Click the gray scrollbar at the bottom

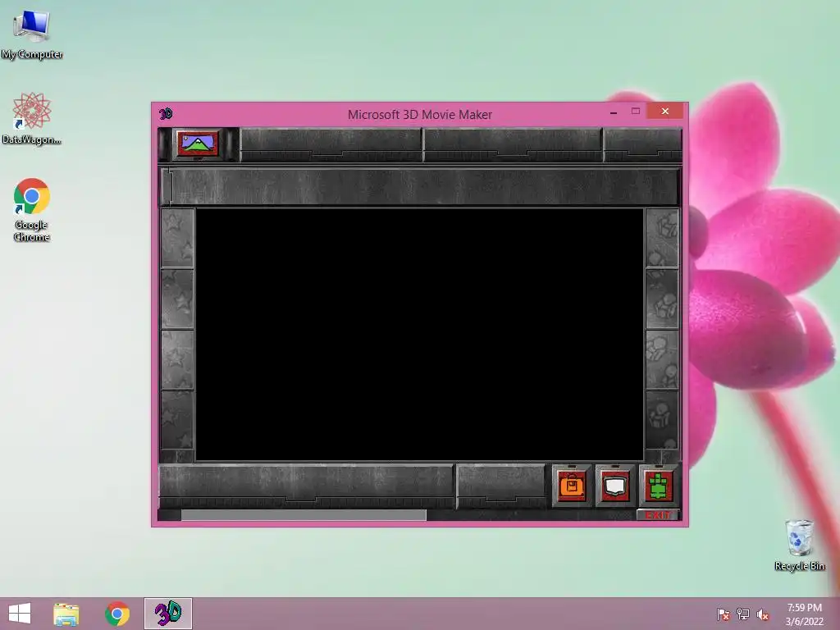(304, 515)
